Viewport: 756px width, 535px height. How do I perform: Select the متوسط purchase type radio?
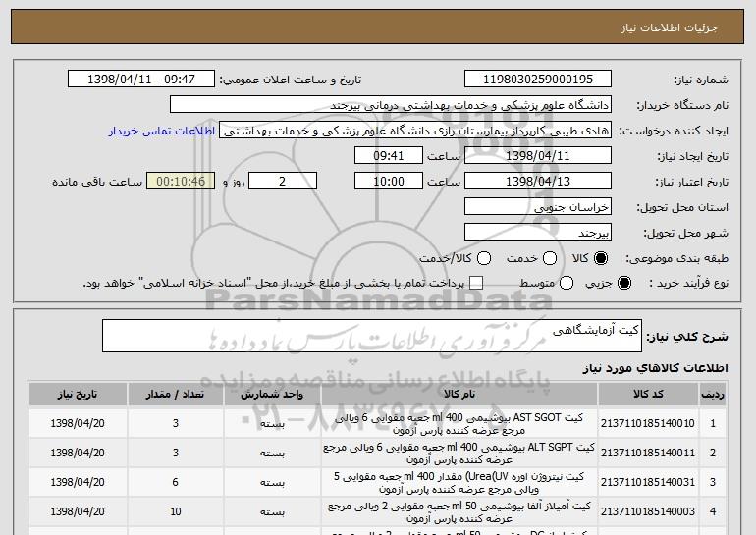pos(567,284)
